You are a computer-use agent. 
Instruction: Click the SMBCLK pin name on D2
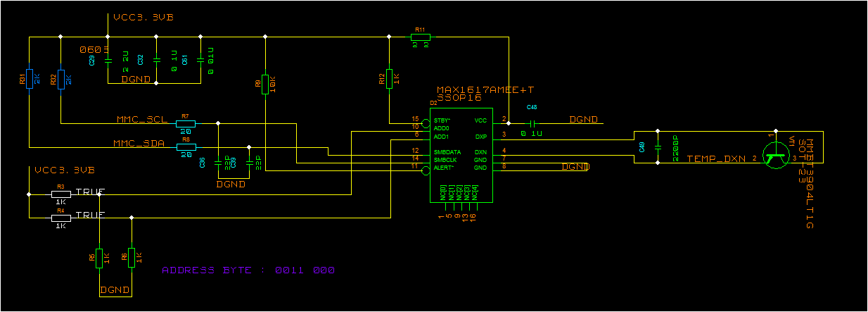tap(445, 160)
